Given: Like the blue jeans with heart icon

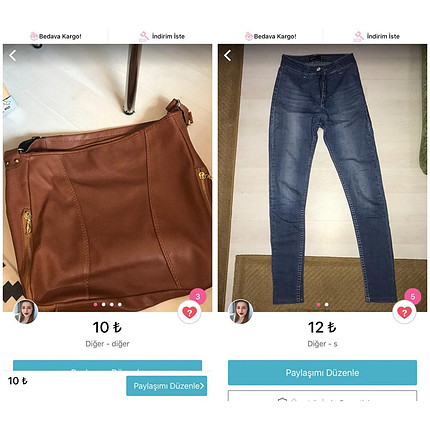Looking at the screenshot, I should tap(404, 312).
